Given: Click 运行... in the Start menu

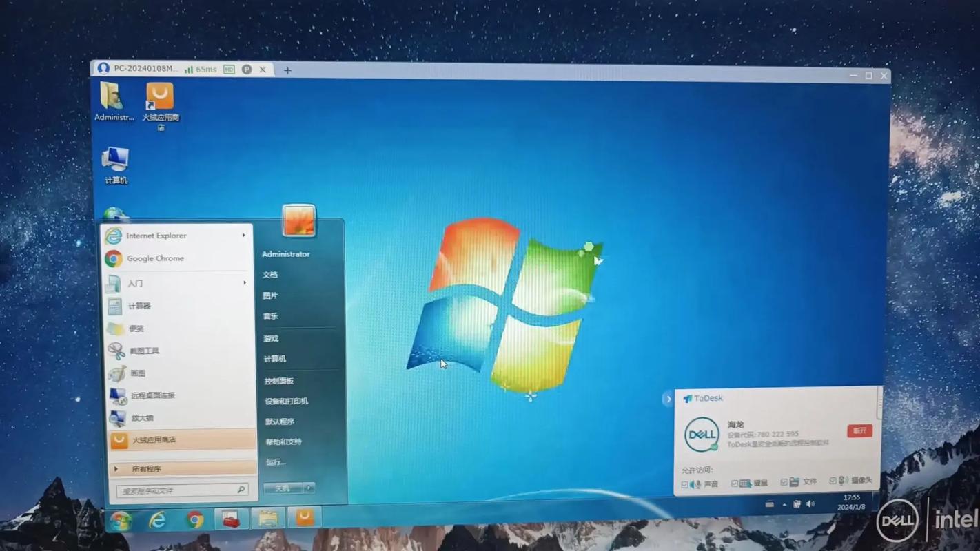Looking at the screenshot, I should coord(276,461).
